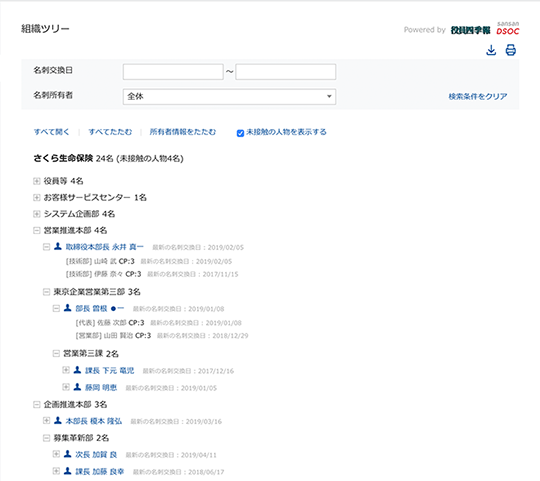Click さくら生命保険 company heading
Viewport: 540px width, 481px height.
click(63, 158)
